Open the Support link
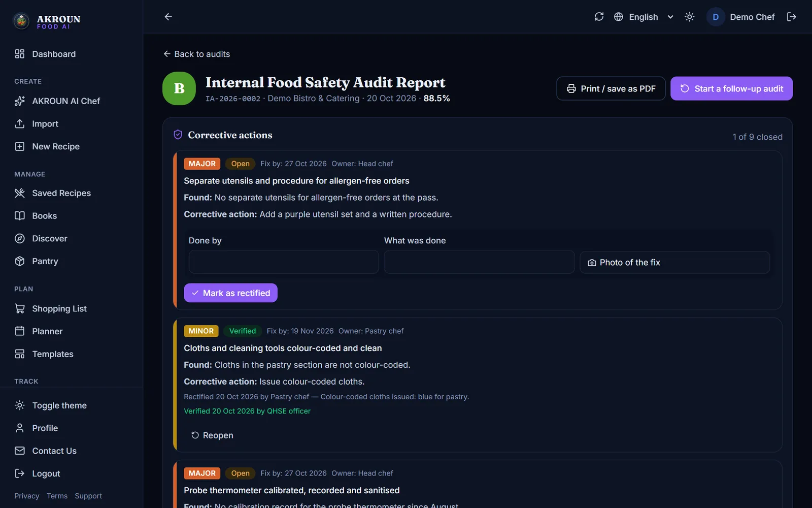The image size is (812, 508). point(88,496)
